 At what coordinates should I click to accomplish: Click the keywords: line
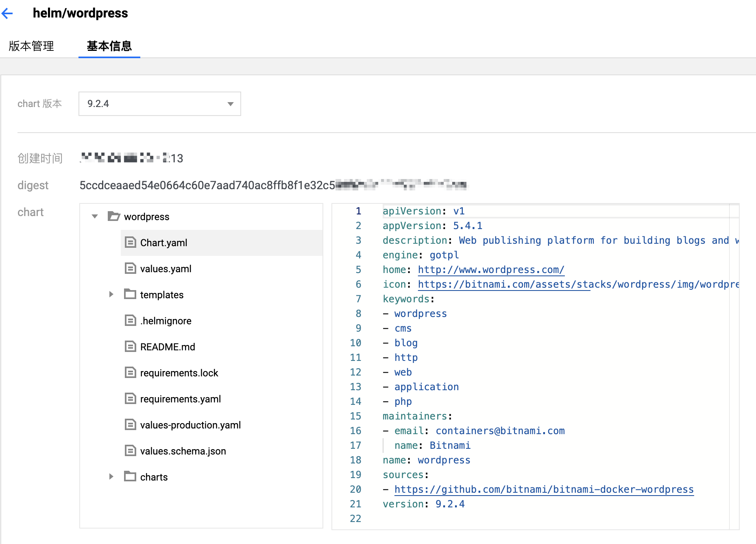(x=408, y=299)
